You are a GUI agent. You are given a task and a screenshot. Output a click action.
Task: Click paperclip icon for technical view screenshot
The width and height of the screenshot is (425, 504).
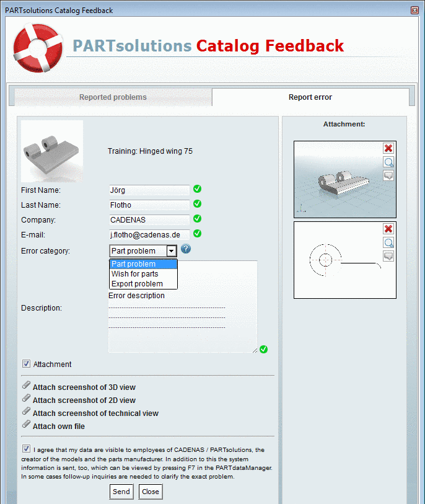[x=26, y=411]
